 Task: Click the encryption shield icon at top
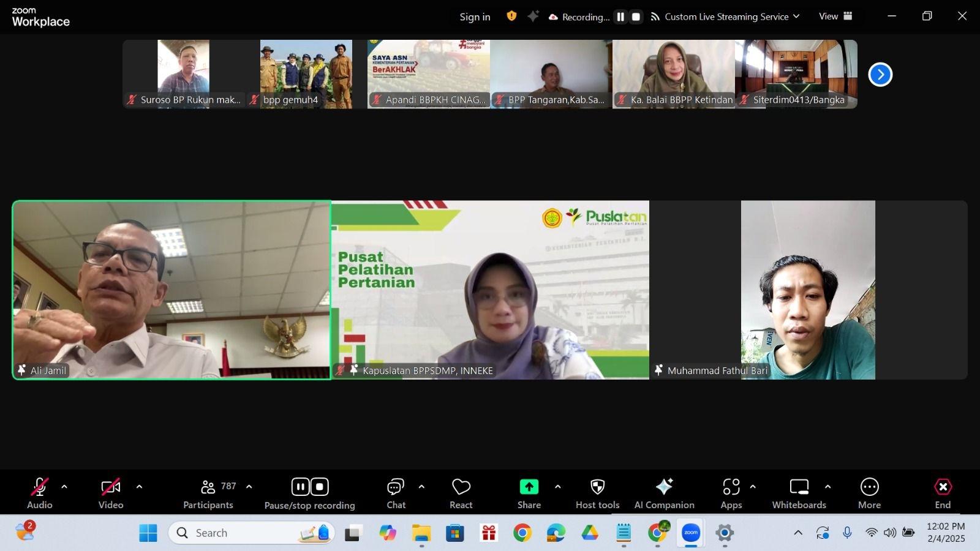click(x=511, y=17)
